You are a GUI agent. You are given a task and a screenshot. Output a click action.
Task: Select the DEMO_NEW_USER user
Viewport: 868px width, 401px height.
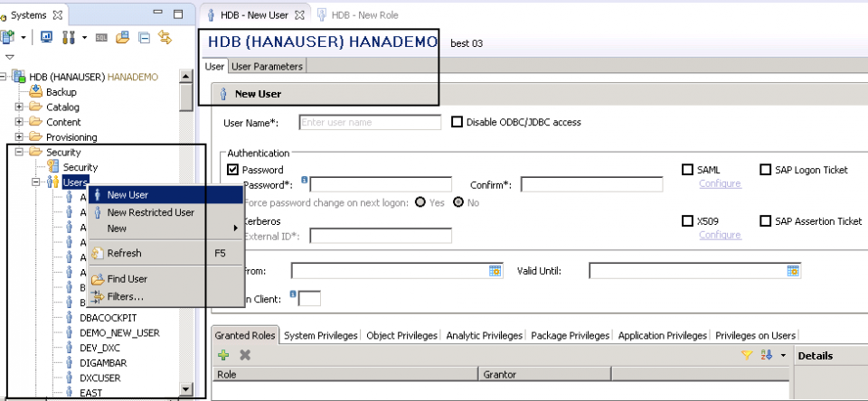(x=119, y=333)
